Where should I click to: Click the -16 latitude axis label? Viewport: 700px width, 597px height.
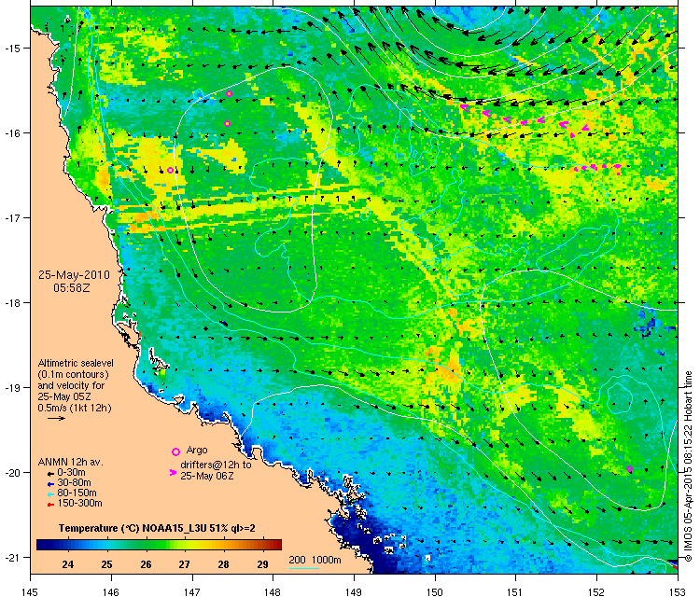[x=11, y=133]
